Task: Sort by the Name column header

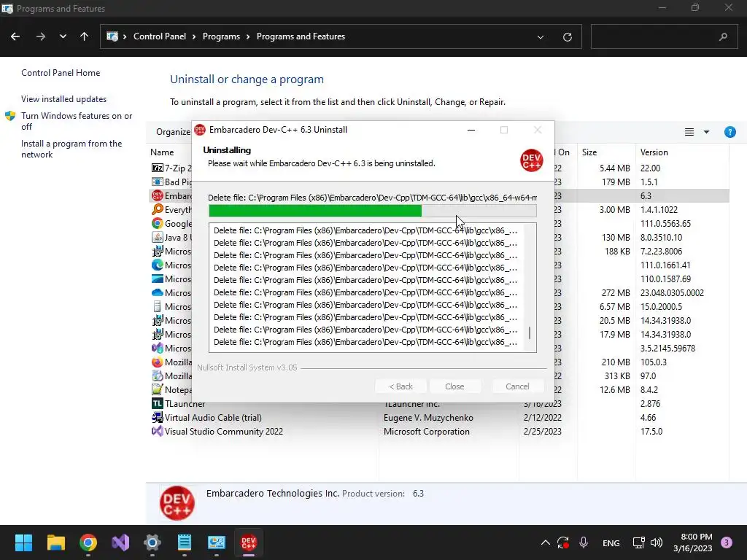Action: (162, 152)
